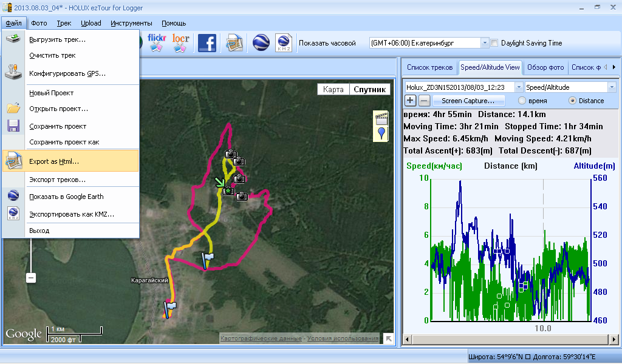Open Google Earth from the toolbar icon

pos(261,43)
